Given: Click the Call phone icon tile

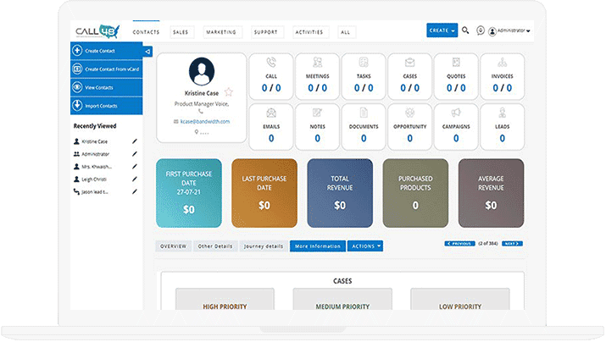Looking at the screenshot, I should (x=271, y=62).
